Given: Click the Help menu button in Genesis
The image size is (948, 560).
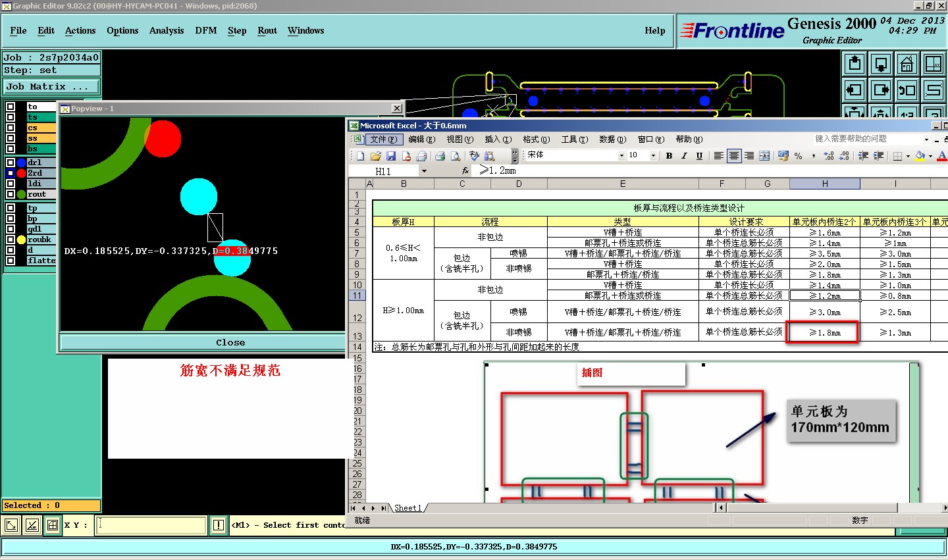Looking at the screenshot, I should click(x=654, y=30).
